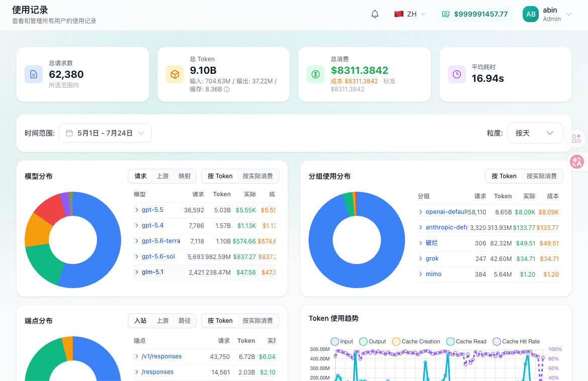Screen dimensions: 588x381
Task: Expand the glm-5.1 model row
Action: 137,272
